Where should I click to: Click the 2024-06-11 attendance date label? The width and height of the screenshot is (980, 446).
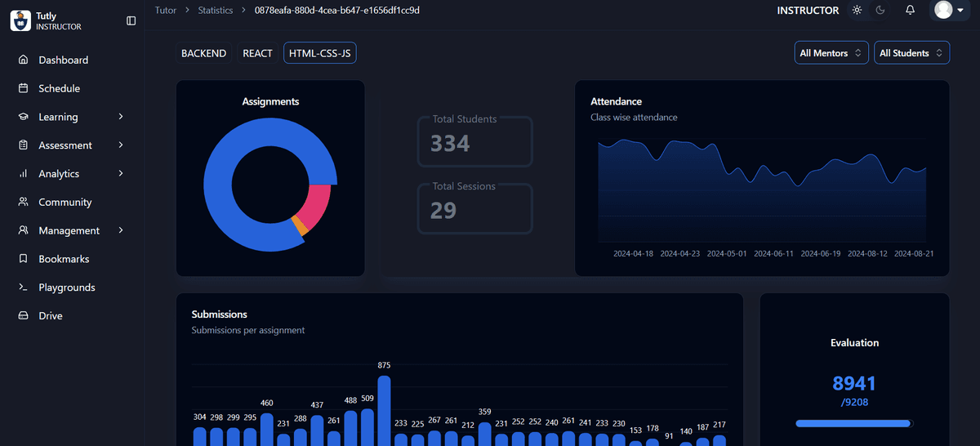(x=773, y=253)
